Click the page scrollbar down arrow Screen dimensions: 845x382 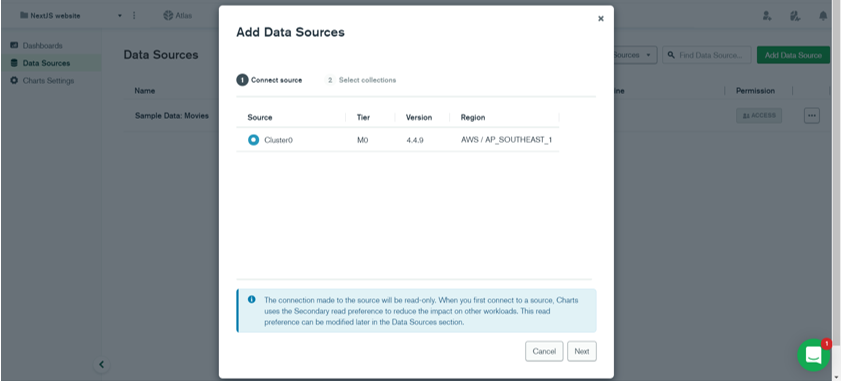point(837,377)
